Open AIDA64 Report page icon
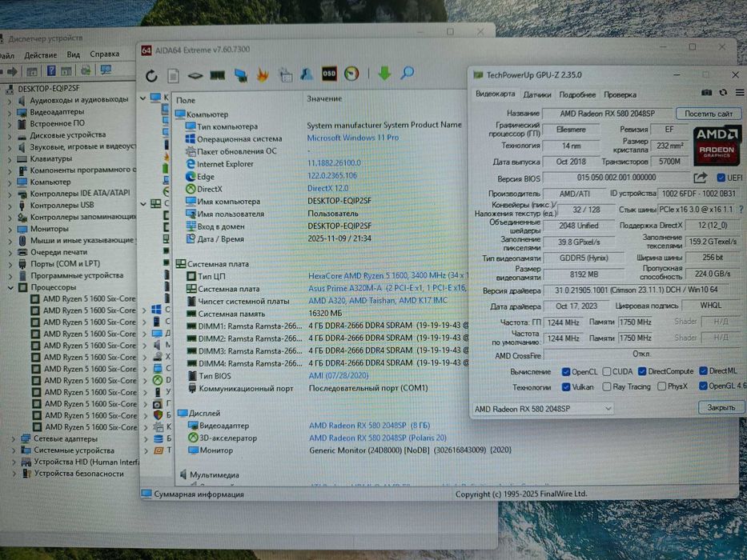 (x=173, y=75)
